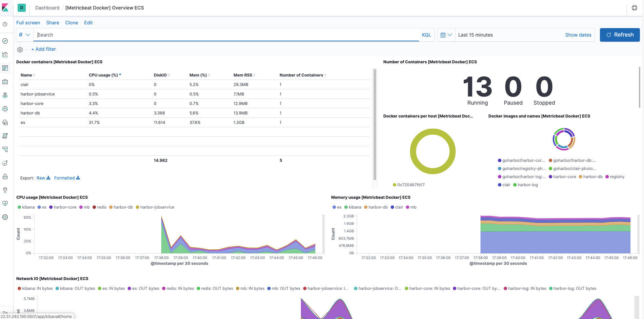This screenshot has height=319, width=644.
Task: Switch to Full screen mode
Action: click(x=28, y=23)
